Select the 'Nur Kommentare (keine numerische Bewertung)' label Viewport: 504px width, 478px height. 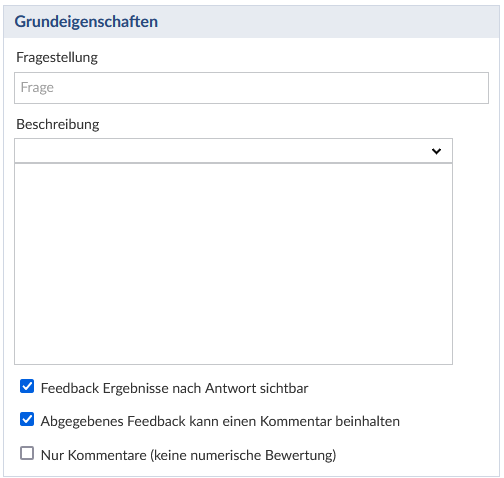click(188, 455)
